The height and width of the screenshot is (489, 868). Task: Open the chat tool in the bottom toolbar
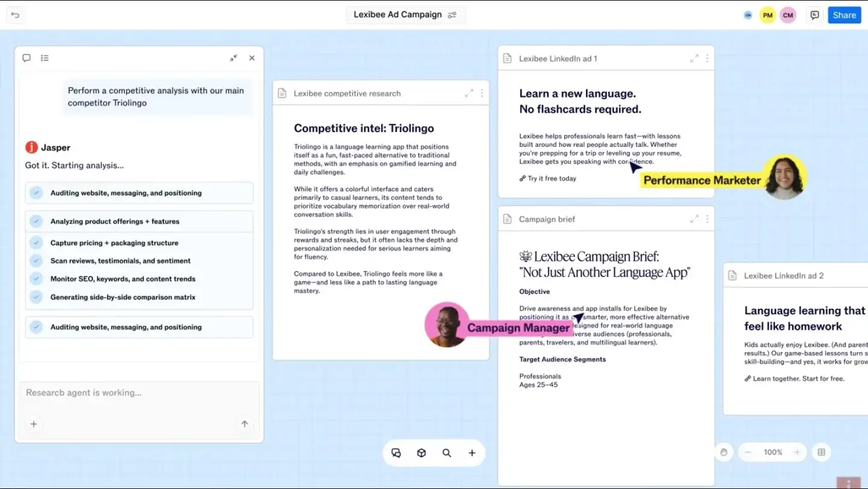pos(396,453)
